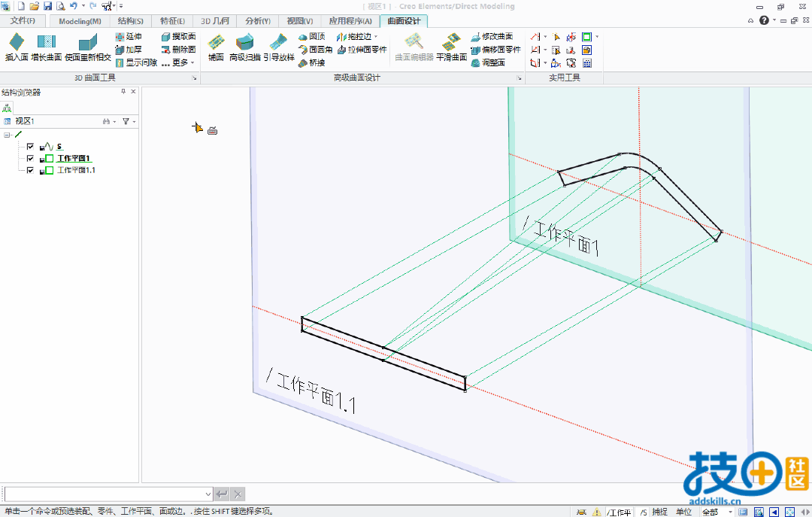Switch to the 特征(E) tab
Viewport: 812px width, 517px height.
click(172, 21)
